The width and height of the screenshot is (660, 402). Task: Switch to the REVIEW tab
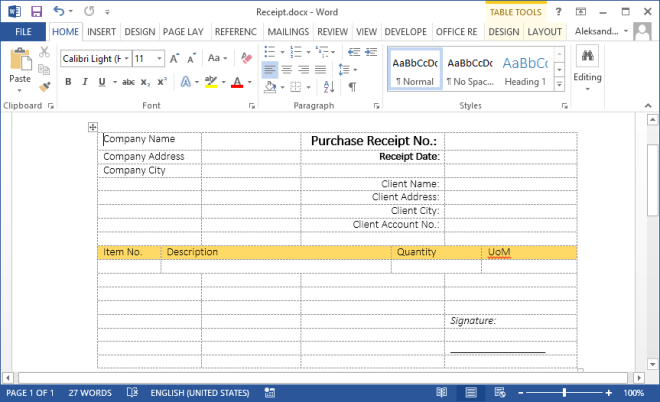(333, 32)
